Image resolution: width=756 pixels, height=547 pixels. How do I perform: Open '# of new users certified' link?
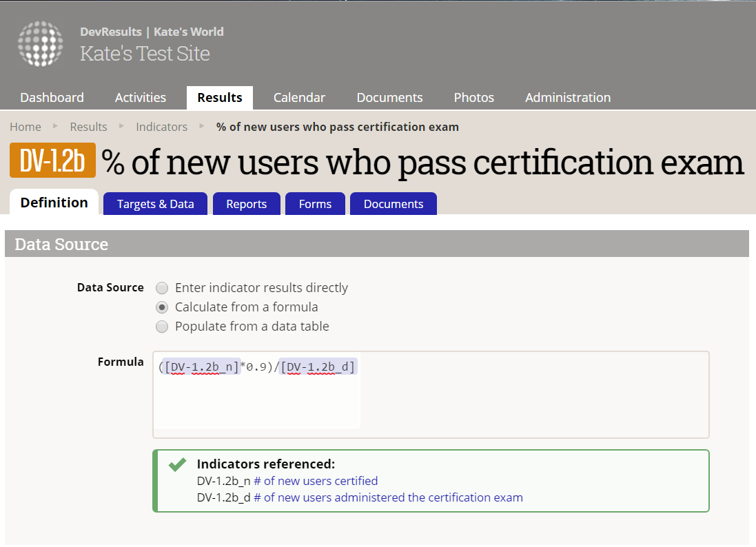pyautogui.click(x=316, y=481)
